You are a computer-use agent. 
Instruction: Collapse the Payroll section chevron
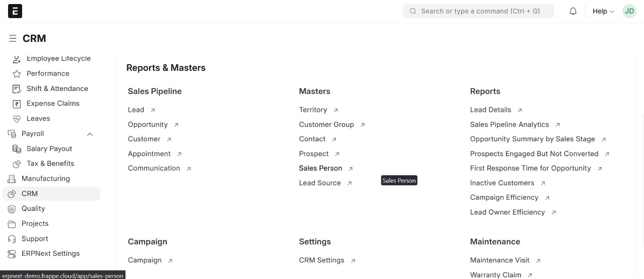pyautogui.click(x=90, y=134)
